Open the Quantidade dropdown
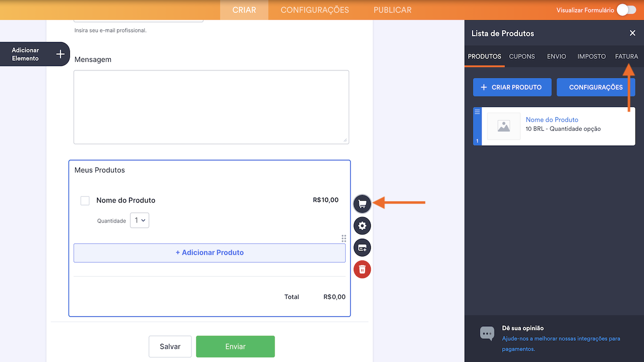 coord(139,220)
